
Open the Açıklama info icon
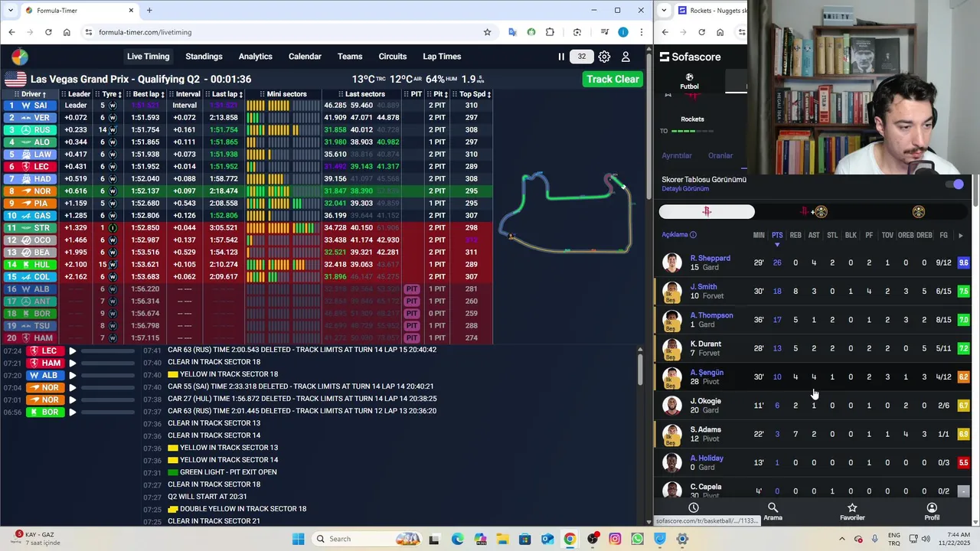pos(693,235)
